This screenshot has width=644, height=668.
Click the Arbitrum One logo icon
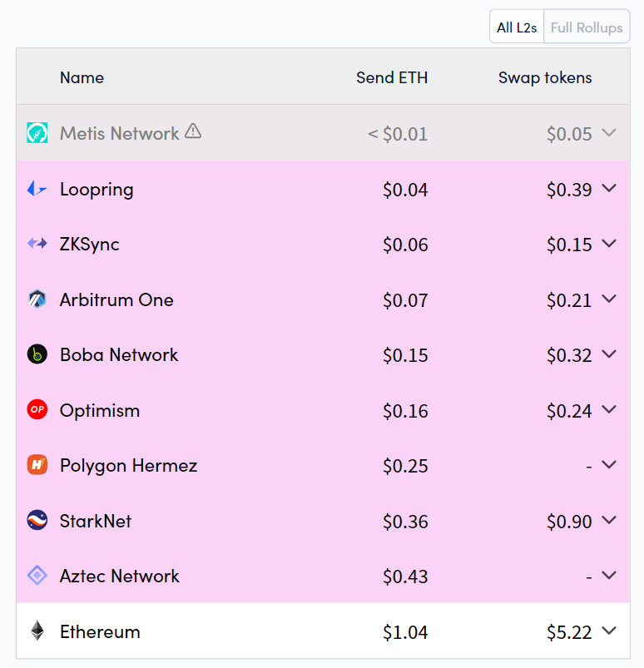coord(37,299)
